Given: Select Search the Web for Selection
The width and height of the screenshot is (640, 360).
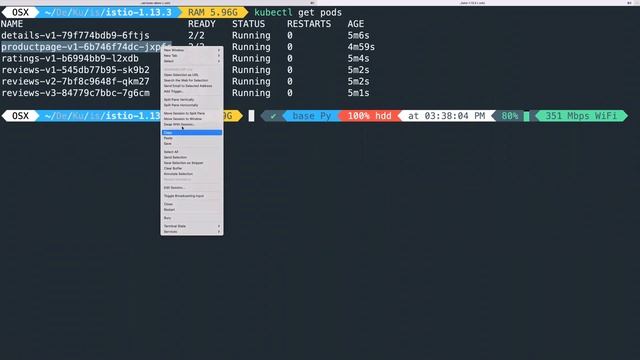Looking at the screenshot, I should (192, 80).
